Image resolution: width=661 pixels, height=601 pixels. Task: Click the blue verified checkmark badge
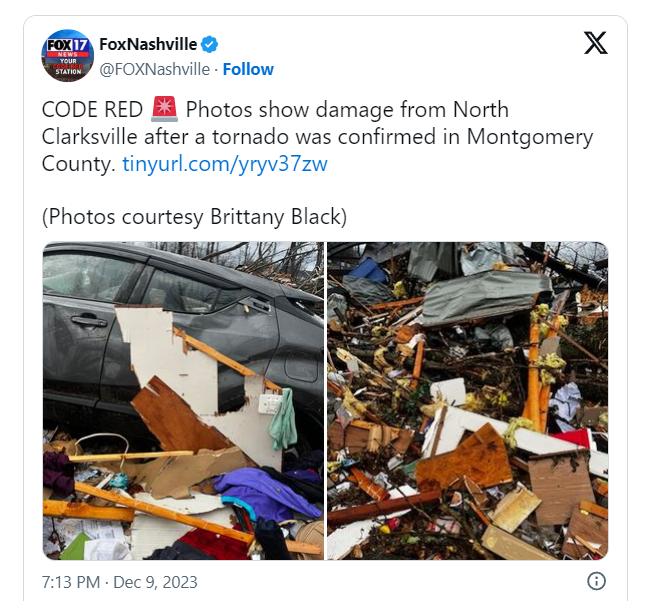click(209, 44)
